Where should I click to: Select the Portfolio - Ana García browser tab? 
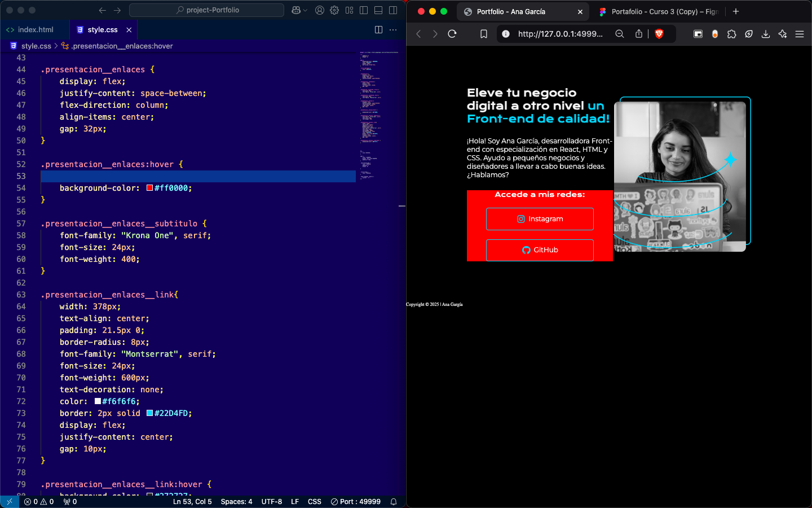(x=522, y=11)
